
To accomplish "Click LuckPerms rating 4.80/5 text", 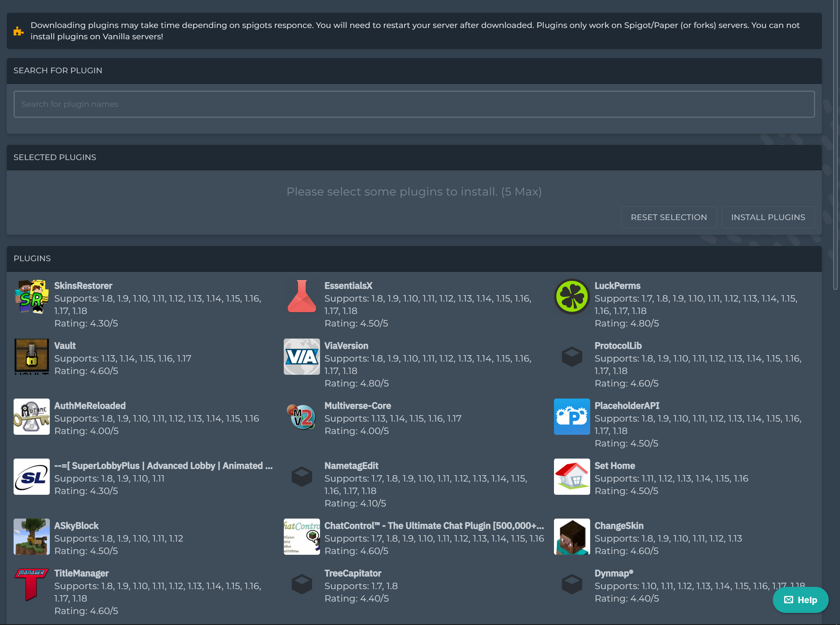I will [626, 323].
